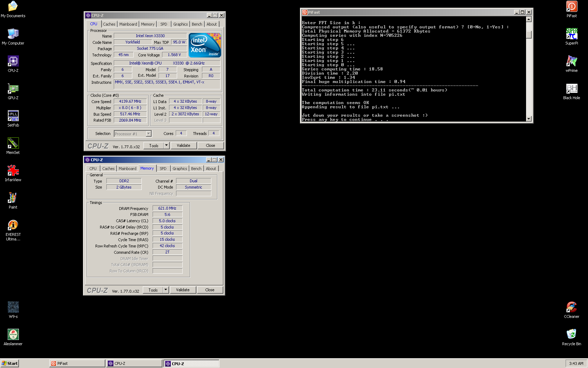Open MemSet desktop shortcut
The height and width of the screenshot is (368, 588).
click(x=13, y=146)
